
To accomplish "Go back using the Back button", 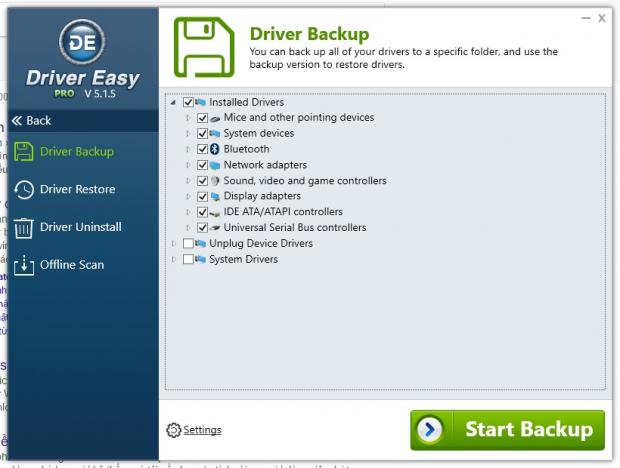I will 32,121.
